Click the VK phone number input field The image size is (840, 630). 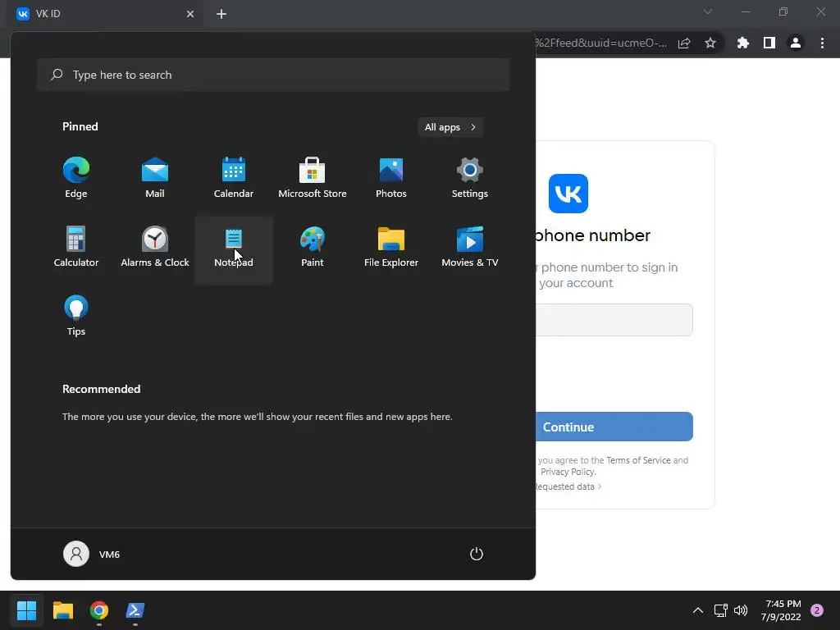(614, 320)
